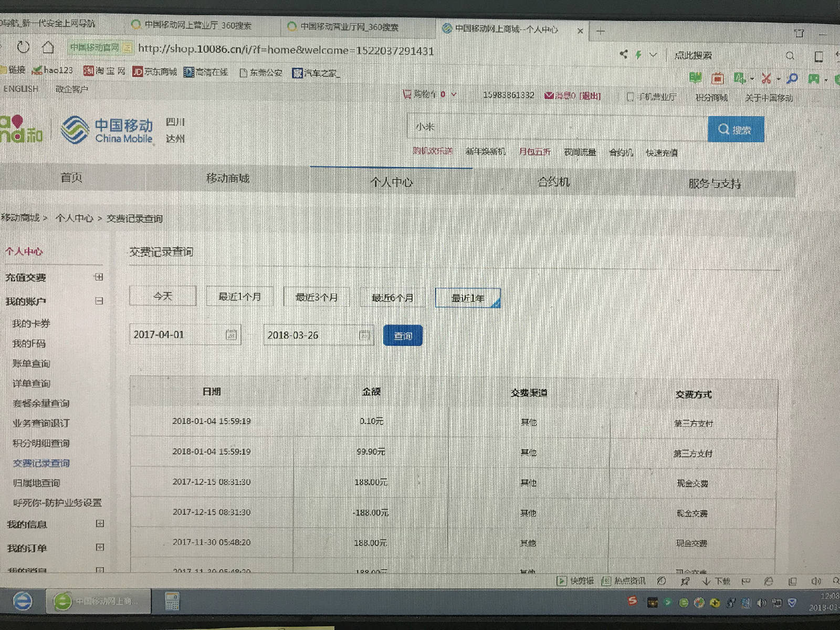
Task: Click the scissors screenshot icon in the toolbar
Action: [x=766, y=79]
